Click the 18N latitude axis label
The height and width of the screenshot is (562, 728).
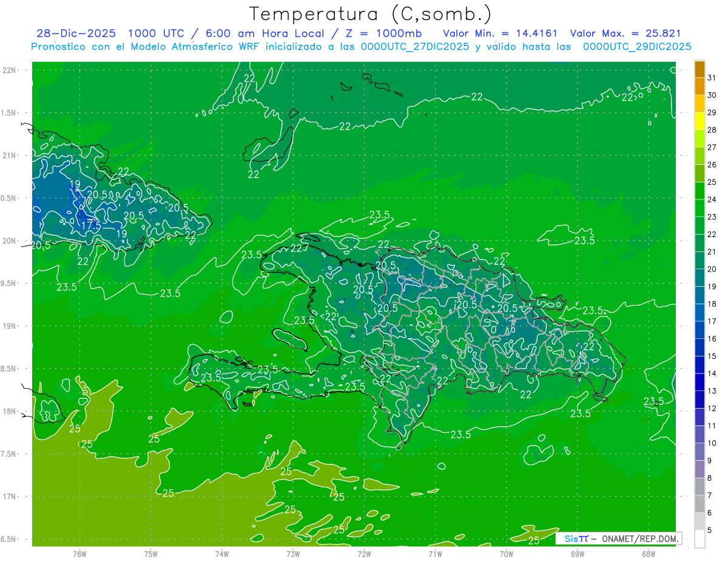[x=10, y=411]
